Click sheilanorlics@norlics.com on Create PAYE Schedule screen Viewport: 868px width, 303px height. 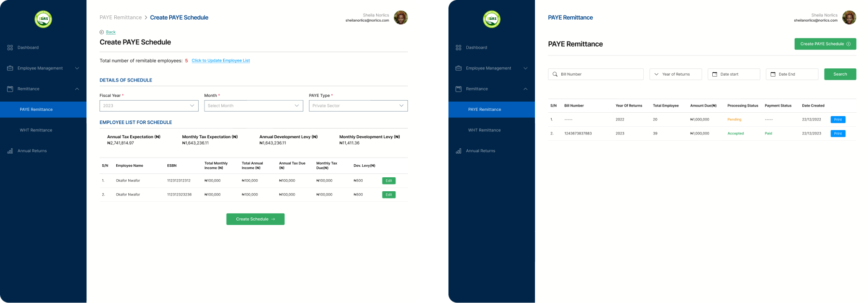[367, 21]
